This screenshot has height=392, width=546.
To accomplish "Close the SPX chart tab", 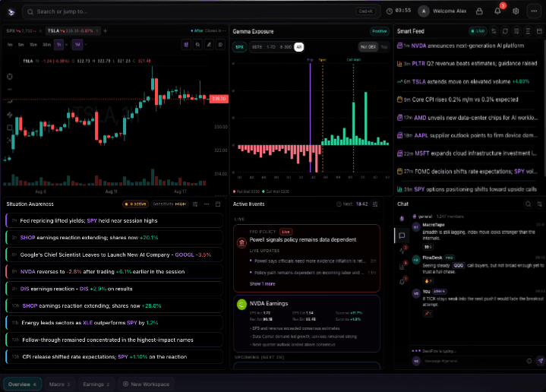I will (x=40, y=31).
